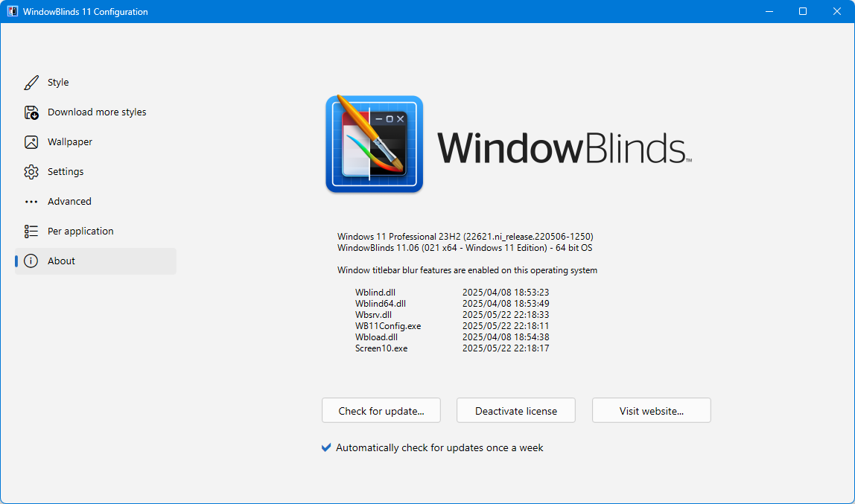855x504 pixels.
Task: Click the Settings gear icon
Action: click(31, 172)
